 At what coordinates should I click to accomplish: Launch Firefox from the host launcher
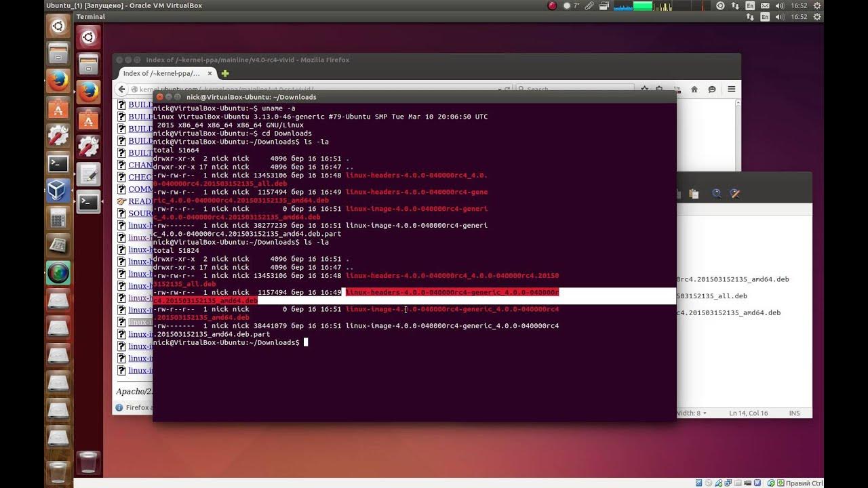(58, 81)
